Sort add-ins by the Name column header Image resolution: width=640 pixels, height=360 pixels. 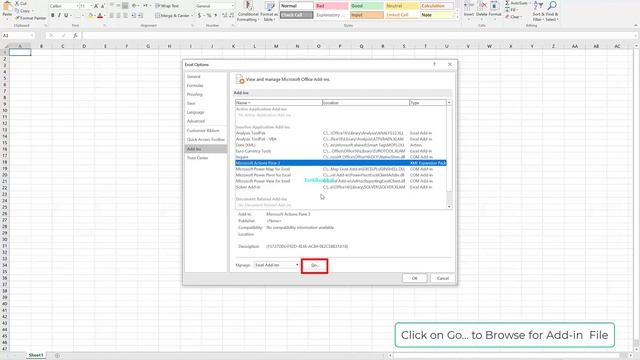279,103
